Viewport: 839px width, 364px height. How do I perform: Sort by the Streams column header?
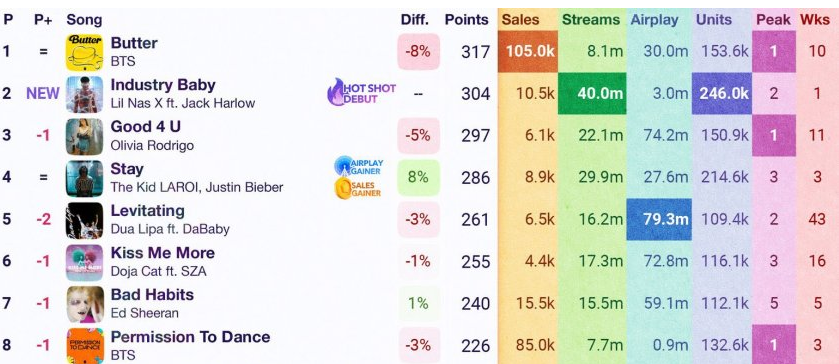[x=591, y=20]
